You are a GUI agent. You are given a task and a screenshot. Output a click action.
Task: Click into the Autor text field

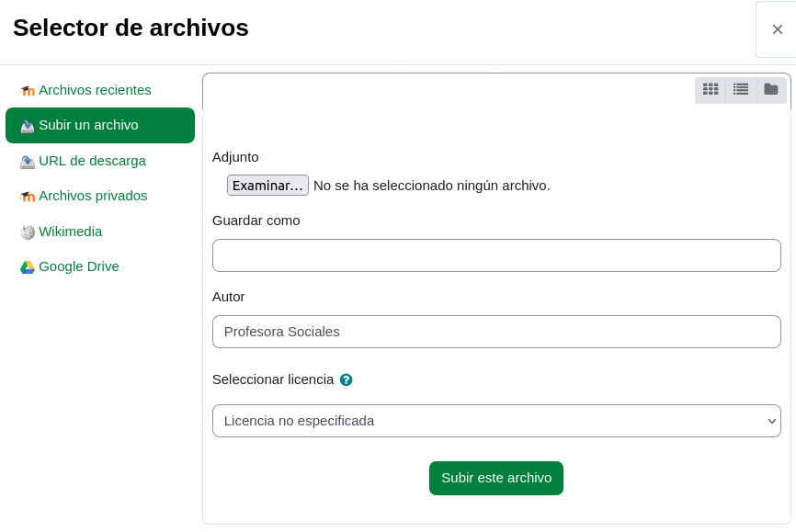pos(496,332)
